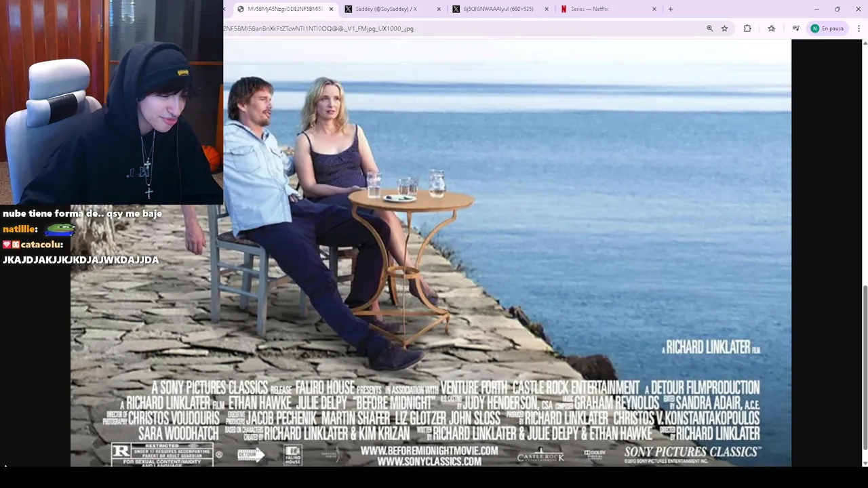Screen dimensions: 868x488
Task: Click the chat message 'JKAJDJAKJJKJKDJAJWKDAJJDA'
Action: pyautogui.click(x=81, y=260)
